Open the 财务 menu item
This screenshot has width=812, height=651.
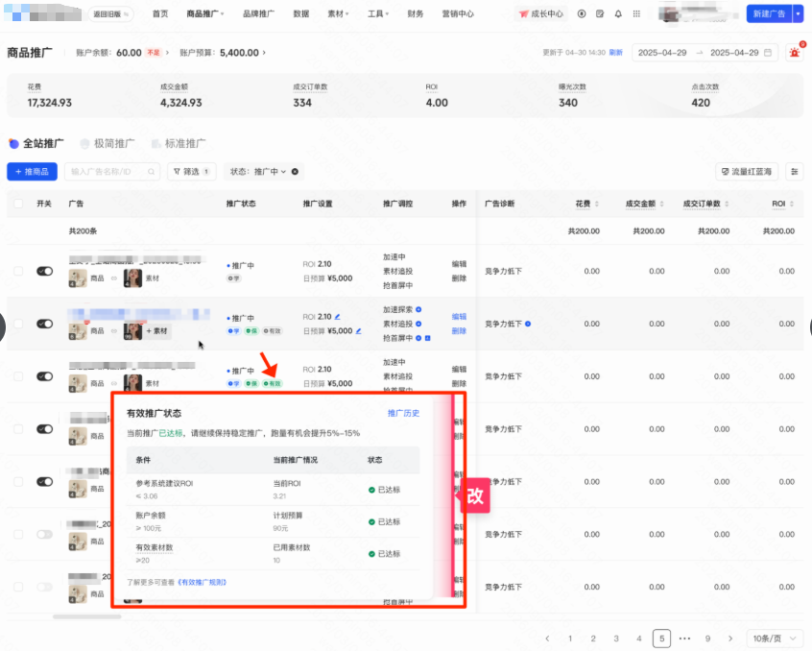pyautogui.click(x=416, y=14)
